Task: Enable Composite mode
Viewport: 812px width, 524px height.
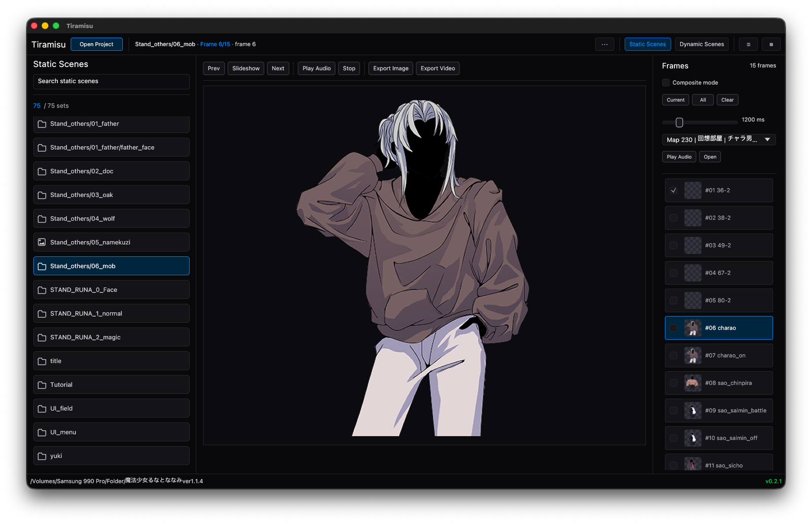Action: click(x=665, y=82)
